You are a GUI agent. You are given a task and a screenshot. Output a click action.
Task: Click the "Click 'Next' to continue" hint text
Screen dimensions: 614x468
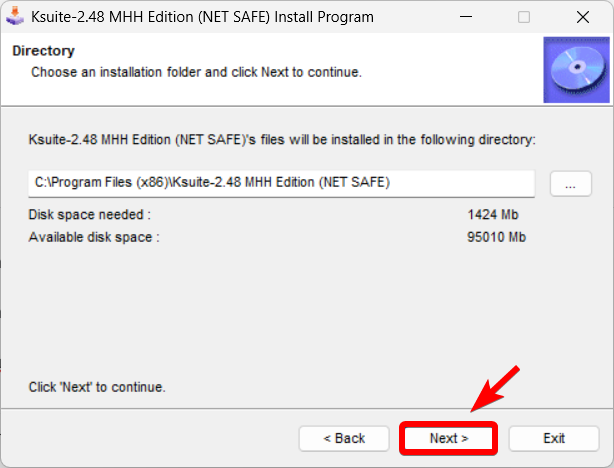[x=97, y=387]
